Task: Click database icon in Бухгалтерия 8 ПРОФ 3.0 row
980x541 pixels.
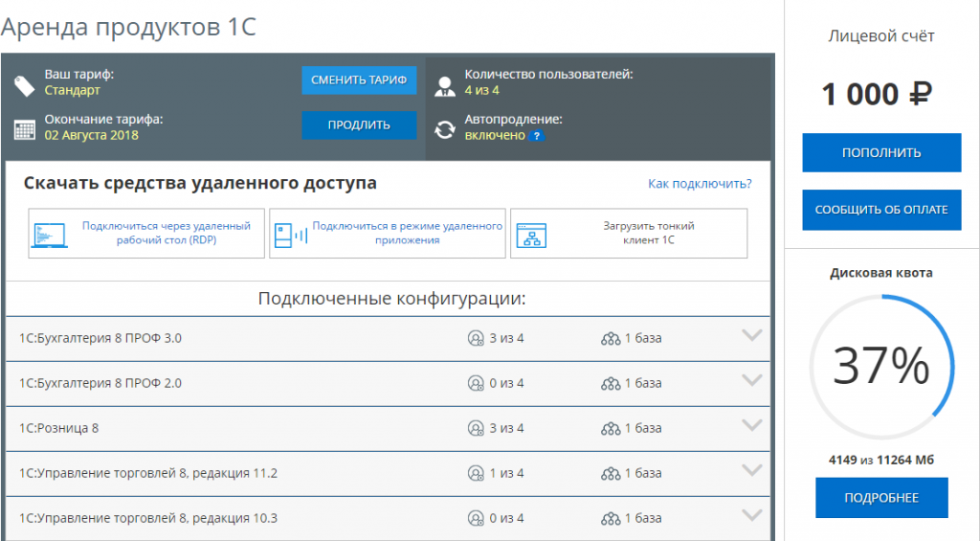Action: pyautogui.click(x=611, y=339)
